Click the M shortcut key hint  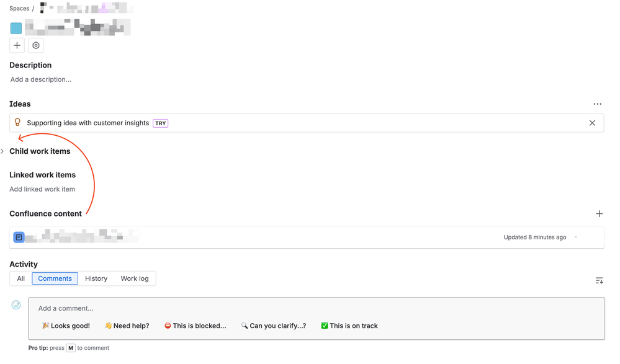pos(70,348)
